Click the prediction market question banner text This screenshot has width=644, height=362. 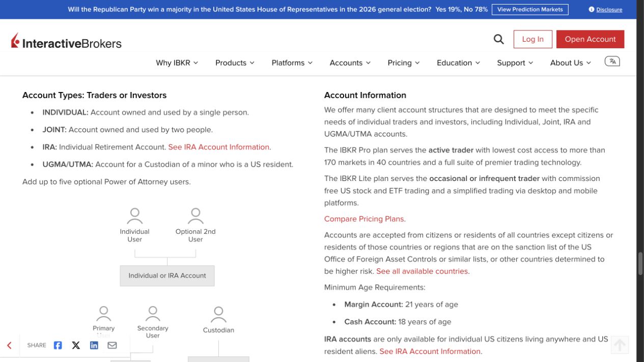(x=249, y=10)
